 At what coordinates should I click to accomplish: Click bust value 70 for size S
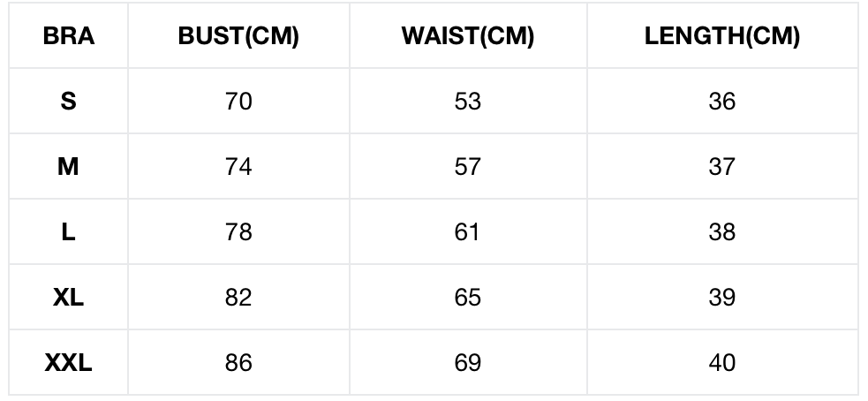pos(238,102)
